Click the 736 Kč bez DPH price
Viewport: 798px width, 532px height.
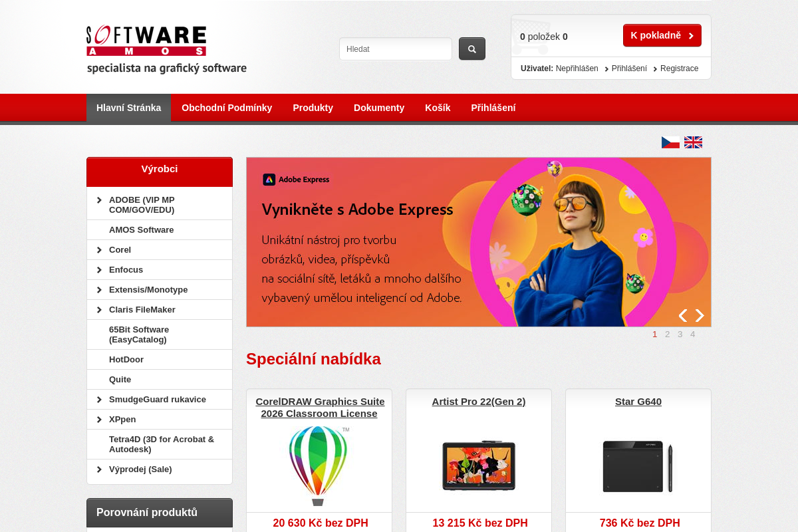click(x=640, y=523)
